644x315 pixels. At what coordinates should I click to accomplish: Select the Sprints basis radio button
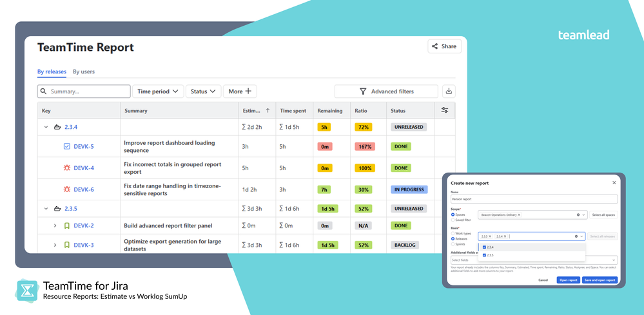[453, 244]
